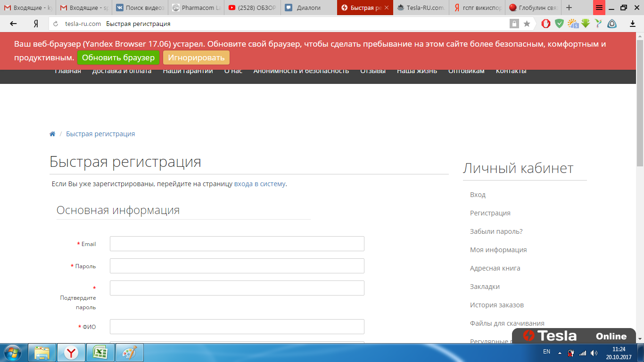Open a new tab with the plus icon
Image resolution: width=644 pixels, height=362 pixels.
[569, 8]
